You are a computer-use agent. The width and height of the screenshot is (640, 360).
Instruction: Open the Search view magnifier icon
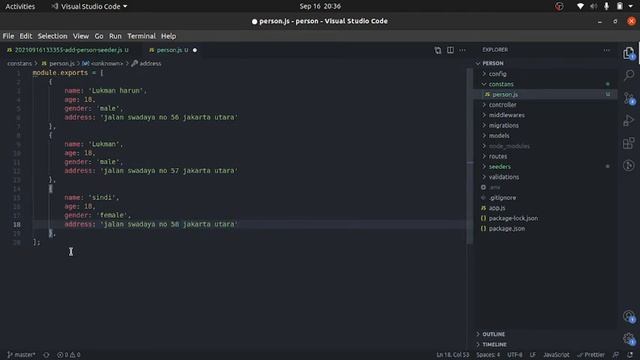[x=629, y=75]
